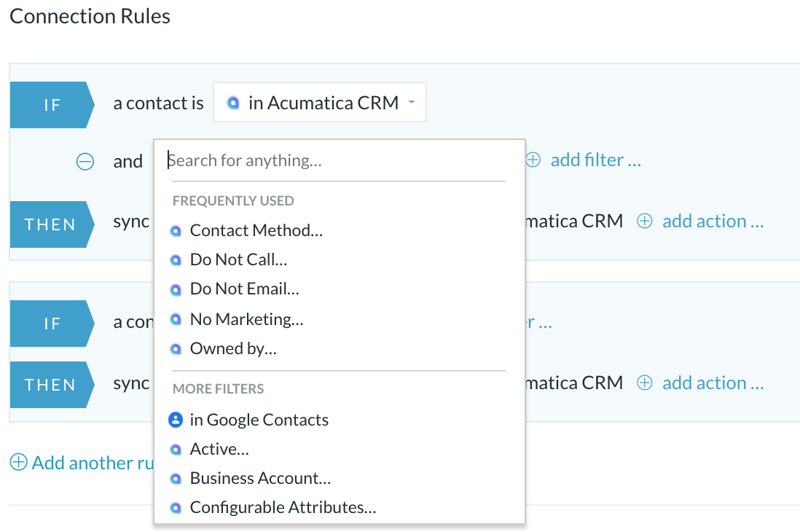Select the 'Configurable Attributes...' filter
This screenshot has height=532, width=800.
tap(283, 507)
